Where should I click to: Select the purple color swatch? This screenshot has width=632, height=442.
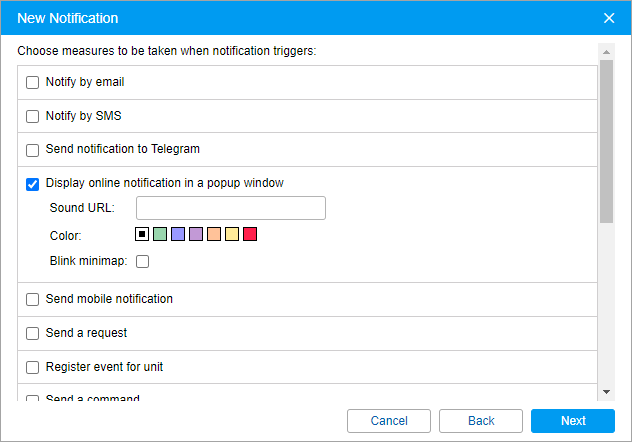(x=196, y=234)
